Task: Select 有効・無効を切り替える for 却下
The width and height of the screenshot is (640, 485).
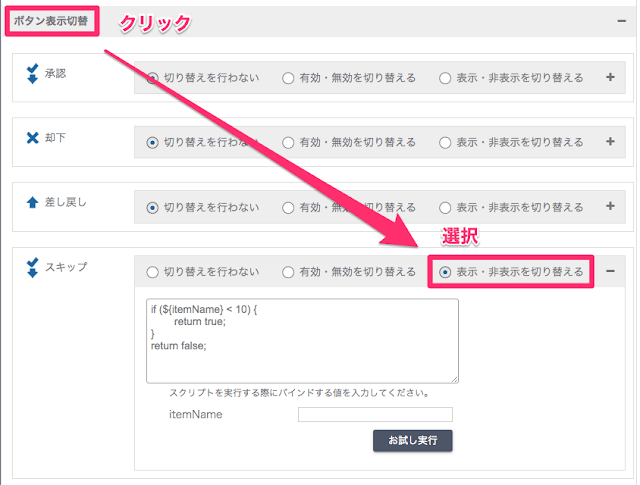Action: pyautogui.click(x=288, y=142)
